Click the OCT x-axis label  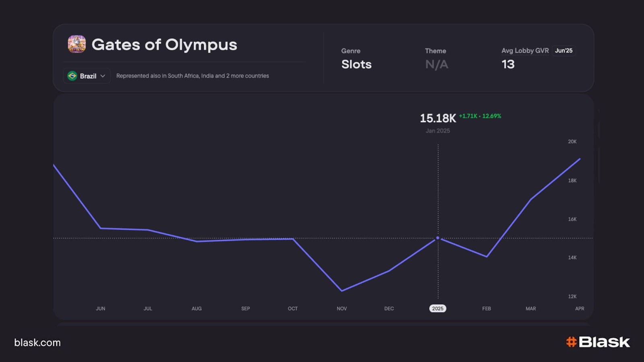pos(293,309)
